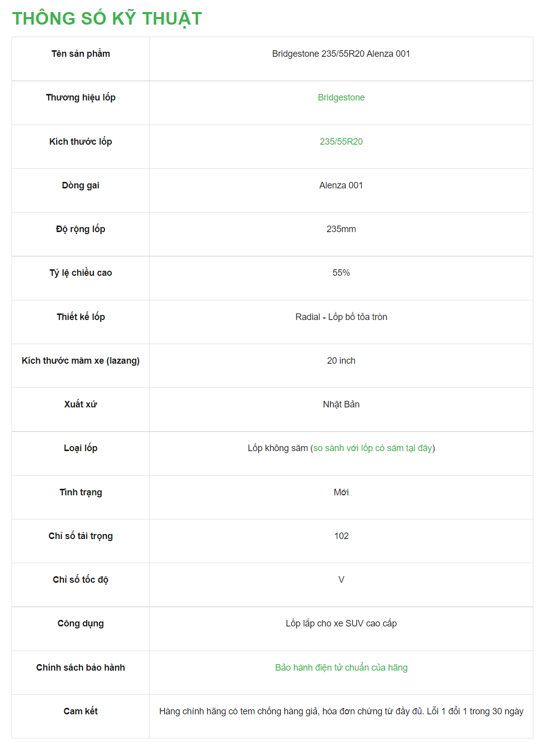560x748 pixels.
Task: Select the Thương hiệu lốp row label
Action: pyautogui.click(x=81, y=97)
